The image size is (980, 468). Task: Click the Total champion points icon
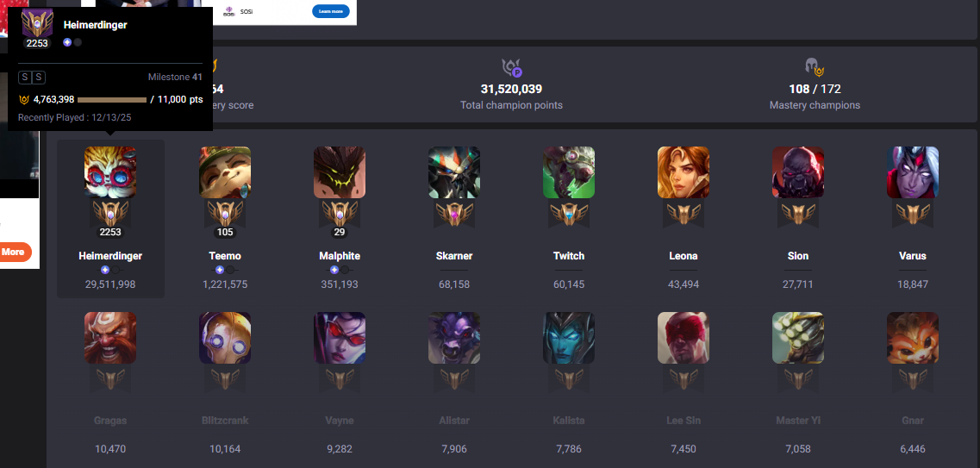[x=511, y=67]
